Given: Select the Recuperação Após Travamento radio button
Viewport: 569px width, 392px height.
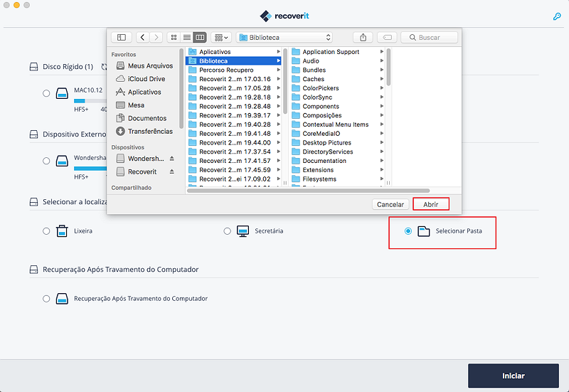Looking at the screenshot, I should 46,299.
